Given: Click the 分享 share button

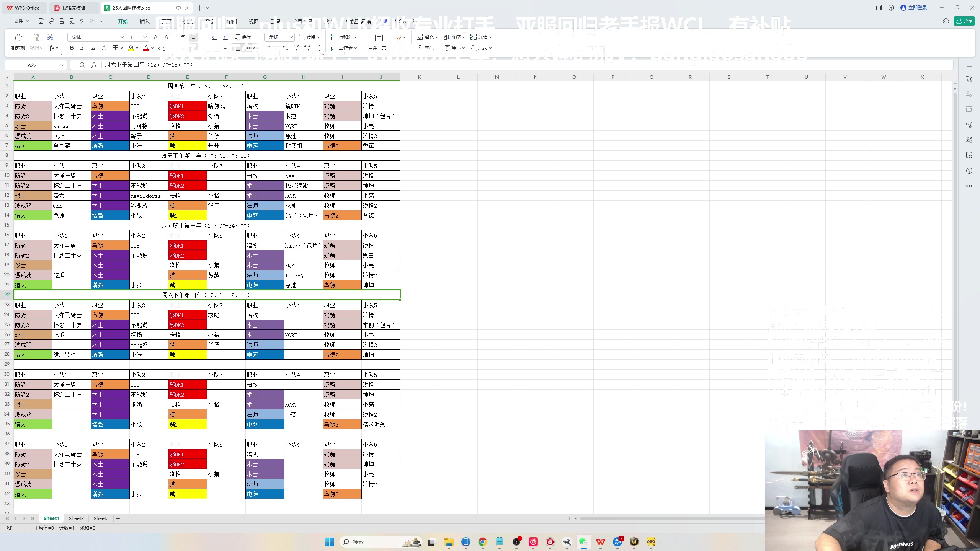Looking at the screenshot, I should 964,21.
